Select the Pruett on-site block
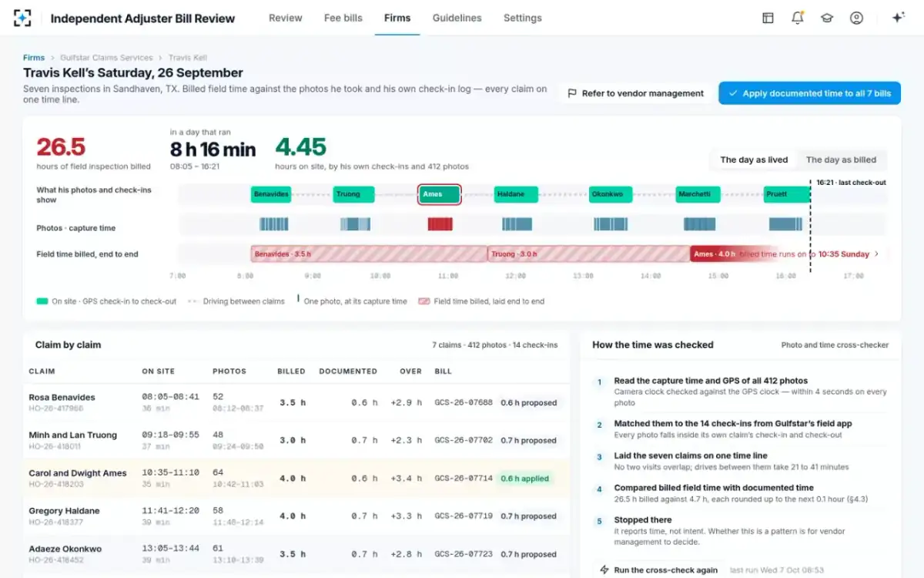 (x=787, y=194)
